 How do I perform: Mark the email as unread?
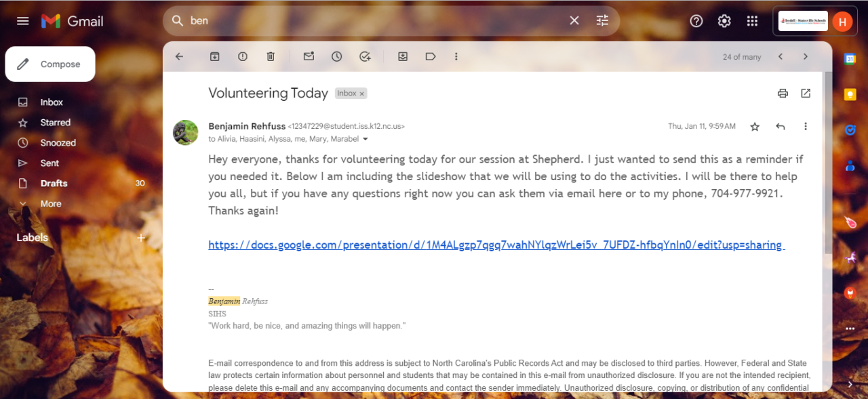click(x=309, y=57)
